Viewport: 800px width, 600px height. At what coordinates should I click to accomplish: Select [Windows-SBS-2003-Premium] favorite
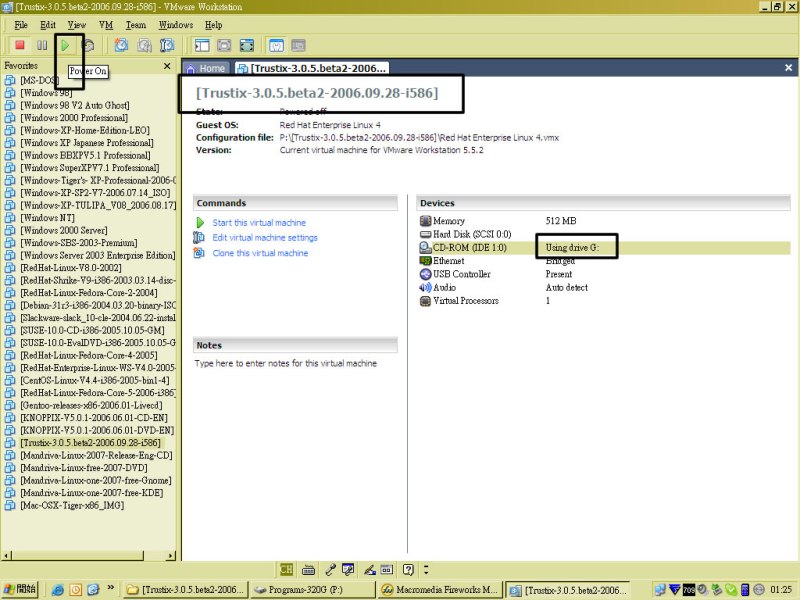coord(79,243)
